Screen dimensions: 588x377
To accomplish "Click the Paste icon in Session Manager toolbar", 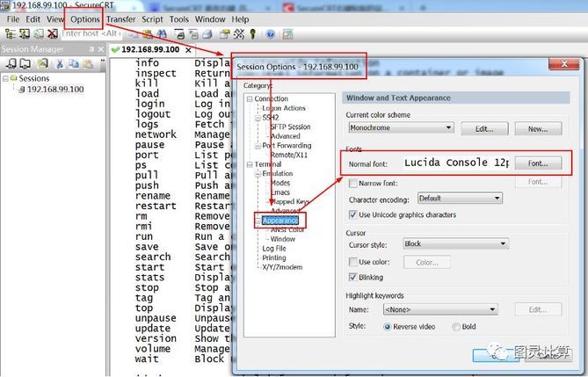I will pyautogui.click(x=88, y=64).
